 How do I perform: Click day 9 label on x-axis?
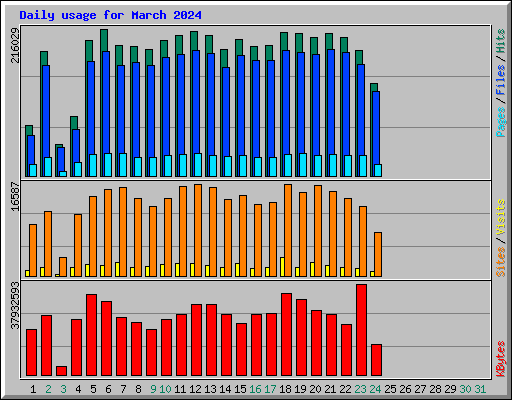tap(153, 389)
